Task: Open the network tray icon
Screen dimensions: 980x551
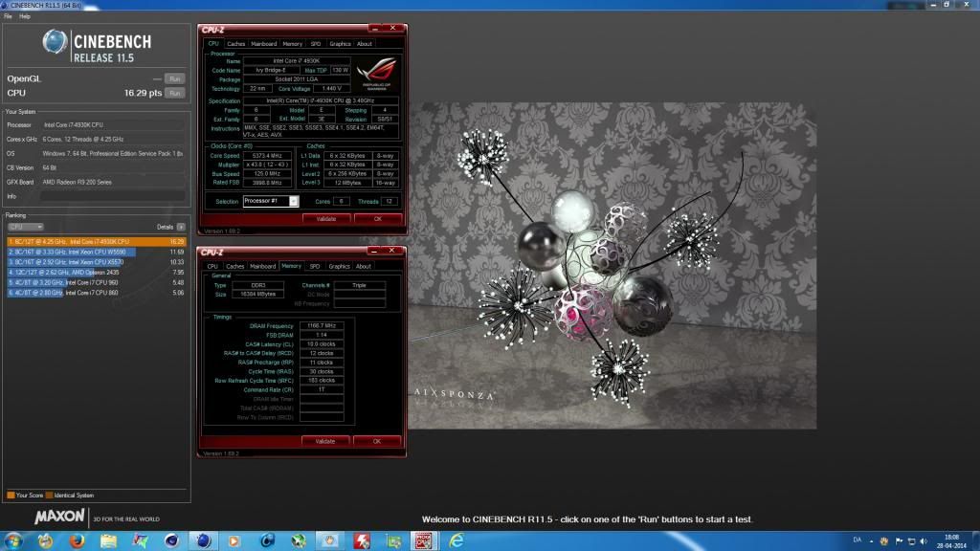Action: click(911, 541)
